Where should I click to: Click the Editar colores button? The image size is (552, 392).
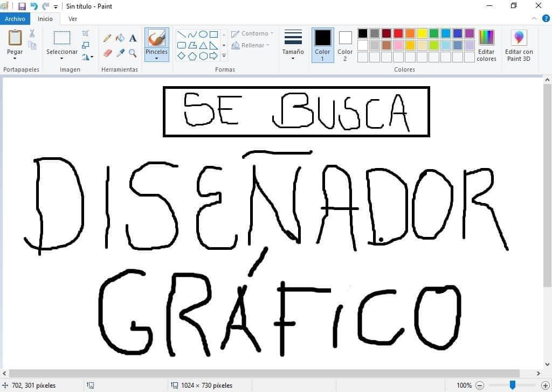click(487, 45)
